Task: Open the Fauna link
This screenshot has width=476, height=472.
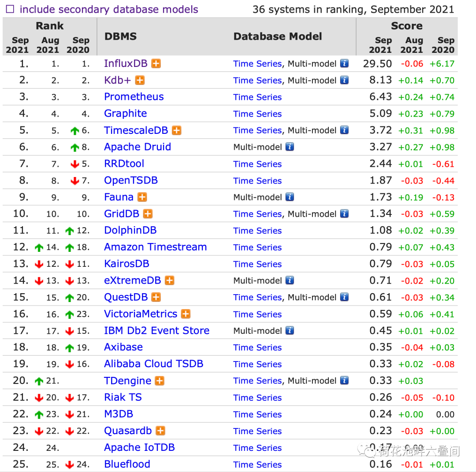Action: coord(119,197)
